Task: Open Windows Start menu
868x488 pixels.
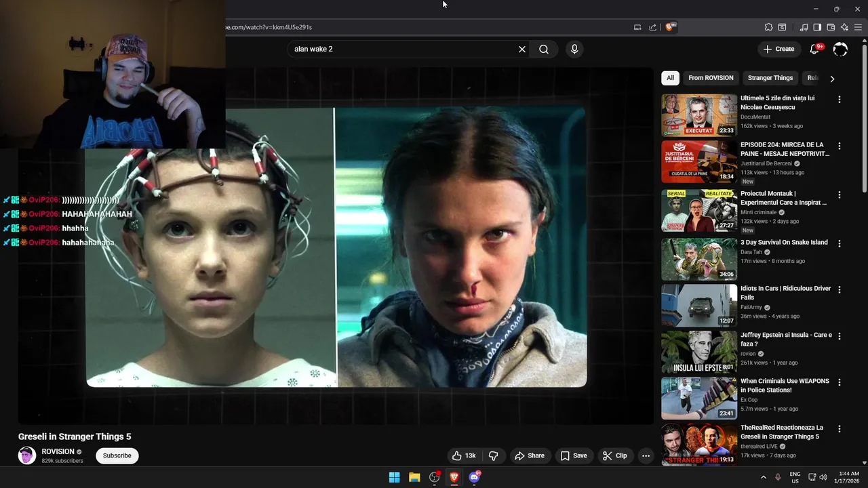Action: [394, 477]
